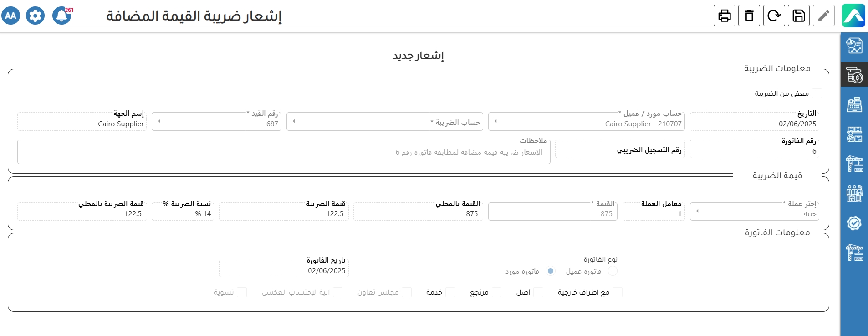Viewport: 868px width, 336px height.
Task: Tick the مرتجع checkbox
Action: coord(496,292)
